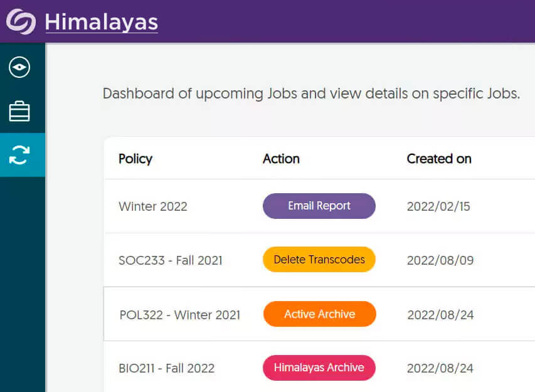The height and width of the screenshot is (392, 535).
Task: Open the Himalayas home link
Action: [x=102, y=22]
